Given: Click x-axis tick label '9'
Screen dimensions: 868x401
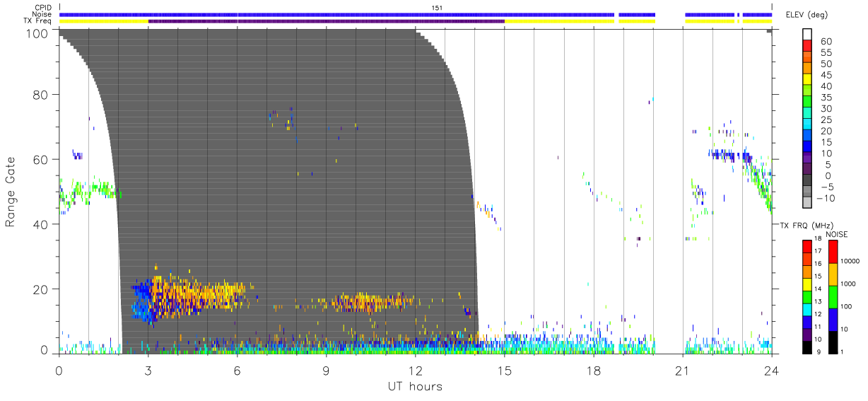Looking at the screenshot, I should (326, 371).
